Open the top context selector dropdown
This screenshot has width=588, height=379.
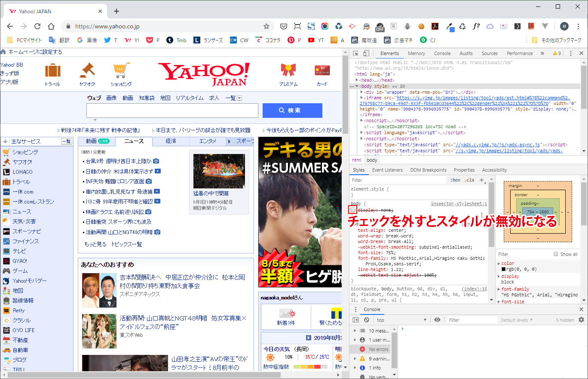(401, 320)
